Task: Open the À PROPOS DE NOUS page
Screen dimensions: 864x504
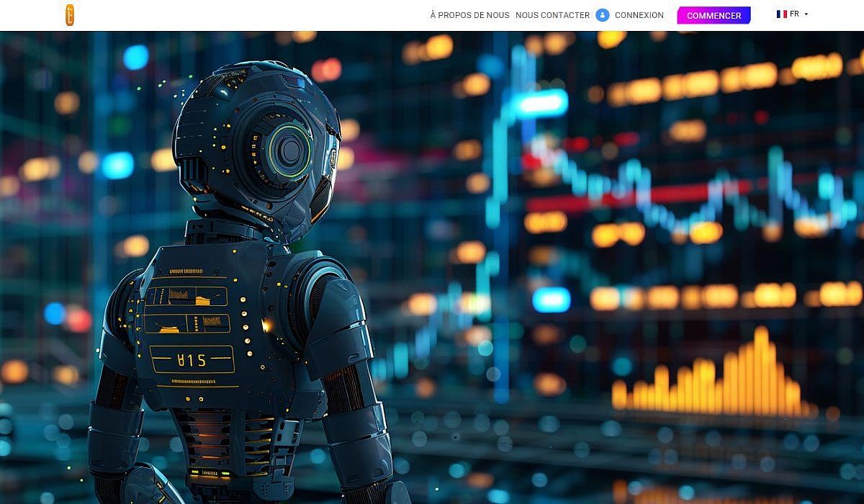Action: pos(469,15)
